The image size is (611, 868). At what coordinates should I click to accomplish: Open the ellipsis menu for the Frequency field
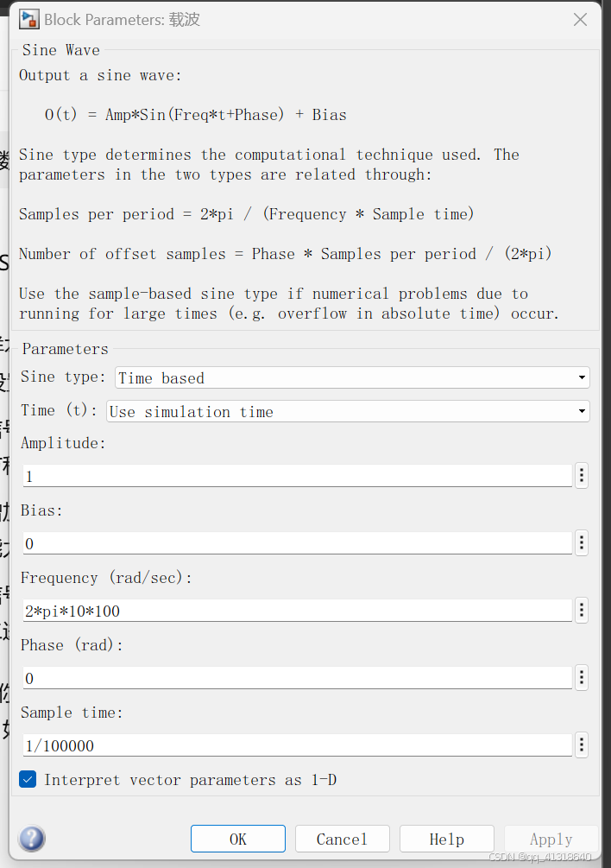pos(581,610)
